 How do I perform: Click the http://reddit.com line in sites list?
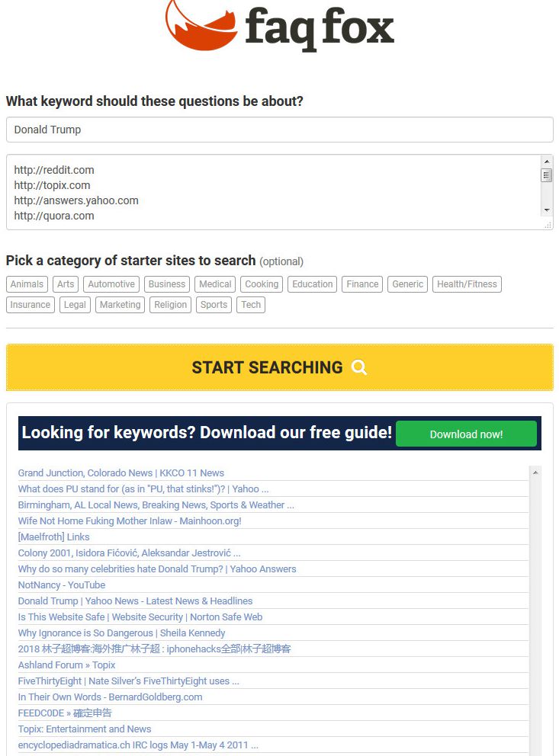(54, 170)
